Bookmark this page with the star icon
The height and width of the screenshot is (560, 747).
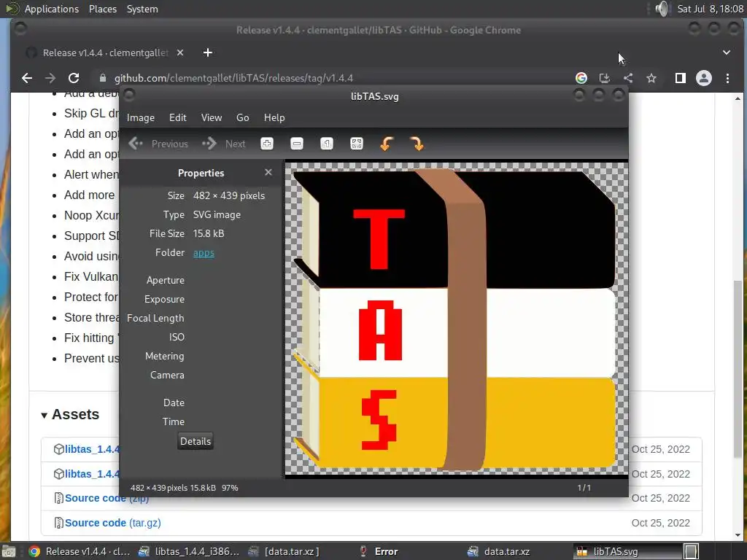click(651, 78)
